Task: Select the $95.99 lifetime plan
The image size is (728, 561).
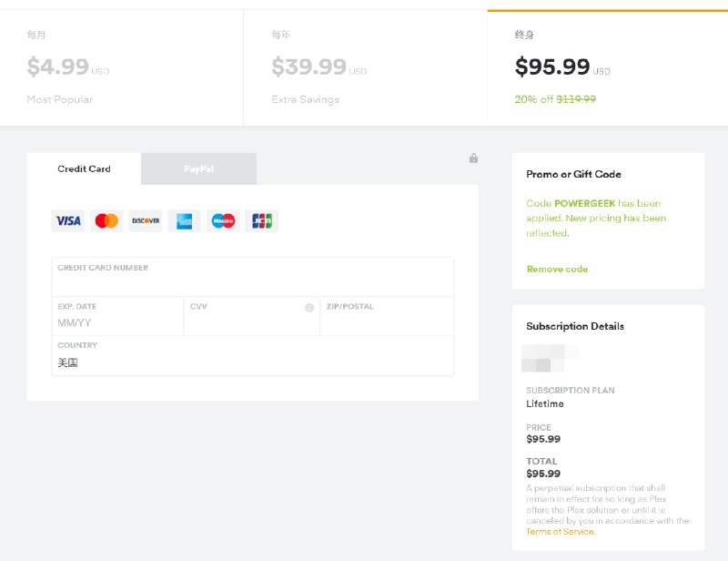Action: (x=607, y=68)
